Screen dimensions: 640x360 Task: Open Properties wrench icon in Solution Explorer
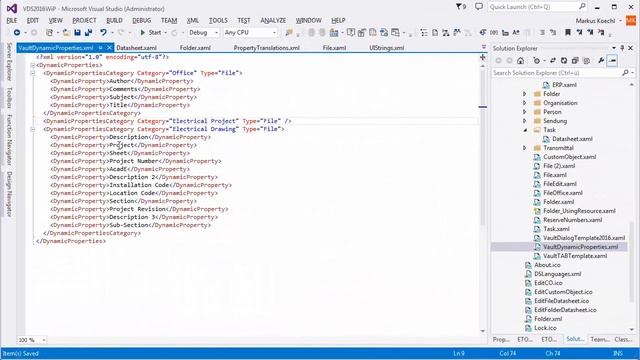(601, 60)
